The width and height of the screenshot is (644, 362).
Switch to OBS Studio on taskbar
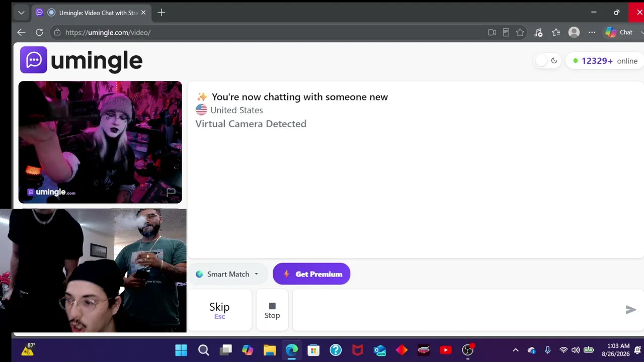pos(468,350)
